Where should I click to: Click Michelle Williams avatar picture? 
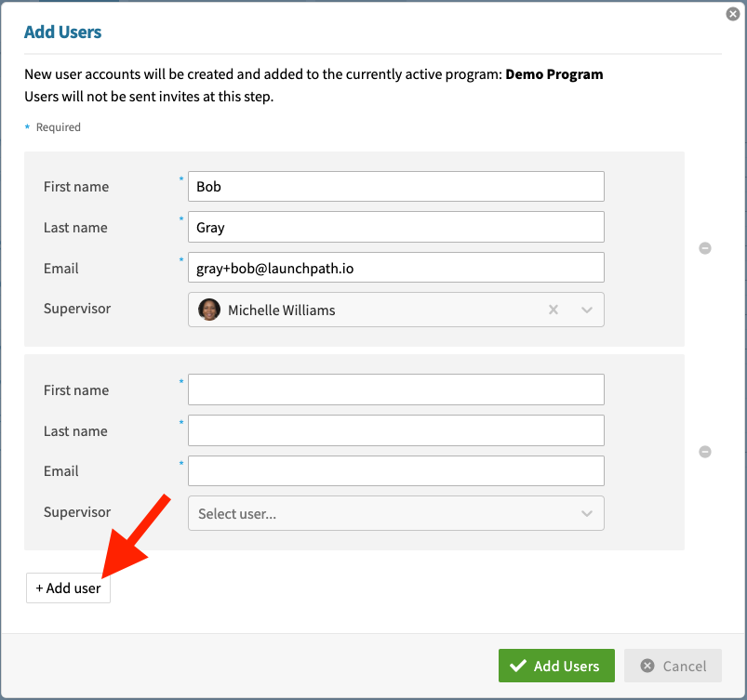point(210,310)
